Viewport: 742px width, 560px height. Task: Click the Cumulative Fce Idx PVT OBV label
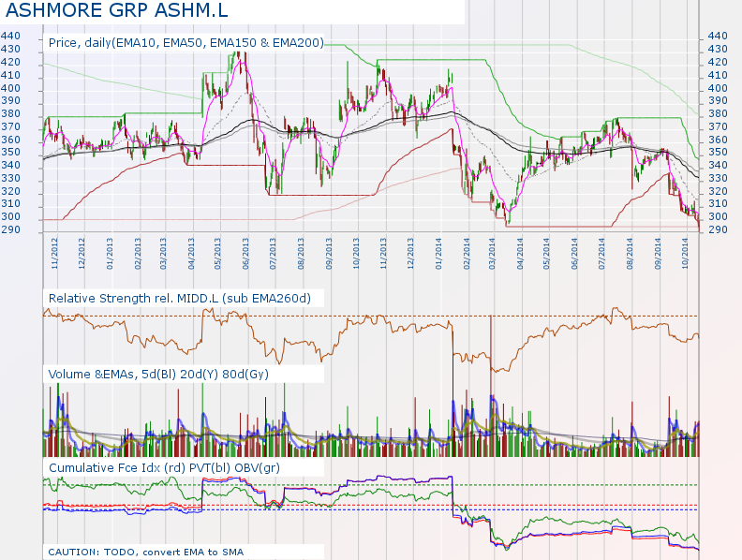pyautogui.click(x=164, y=468)
